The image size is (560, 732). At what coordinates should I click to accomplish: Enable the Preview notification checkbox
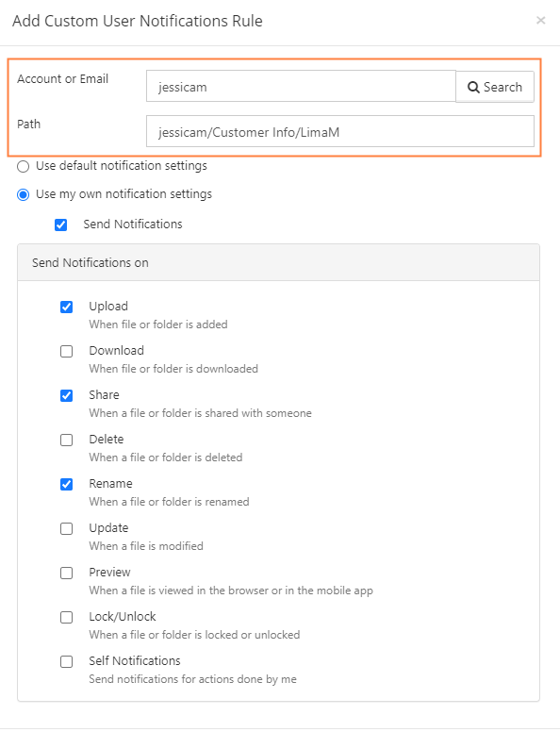[67, 573]
